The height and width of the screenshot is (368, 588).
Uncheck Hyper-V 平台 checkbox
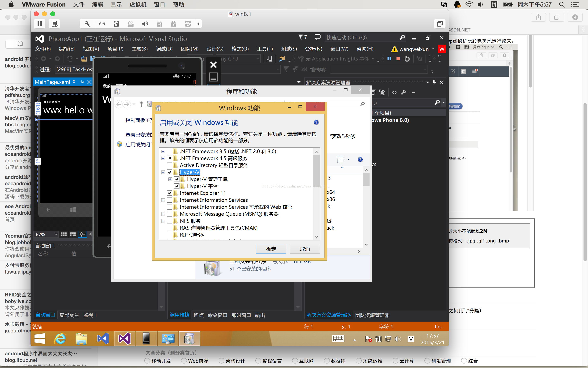tap(177, 186)
